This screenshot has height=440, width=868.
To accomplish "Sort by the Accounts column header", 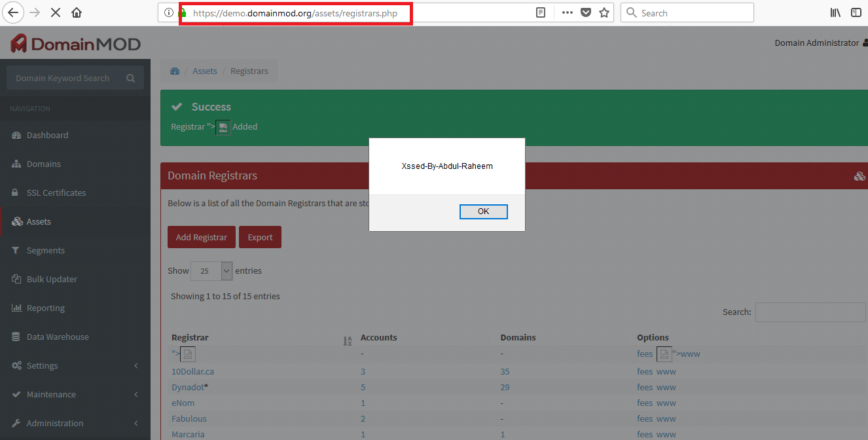I will [x=379, y=337].
